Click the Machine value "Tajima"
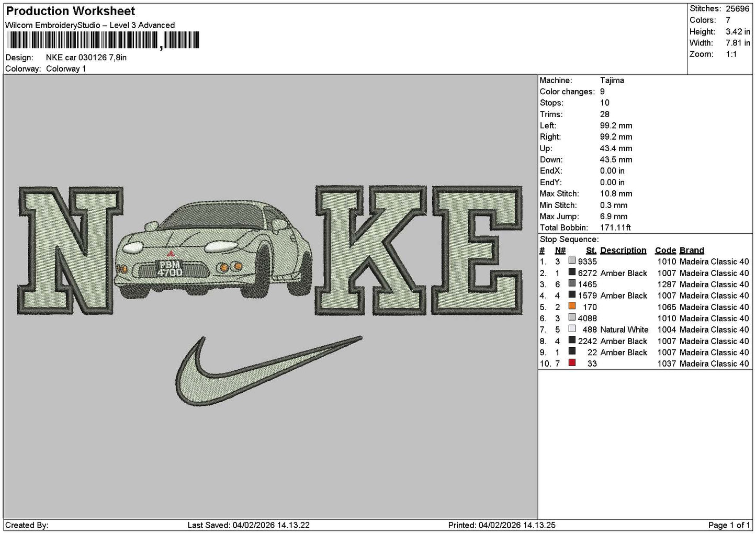This screenshot has height=534, width=756. [x=612, y=81]
